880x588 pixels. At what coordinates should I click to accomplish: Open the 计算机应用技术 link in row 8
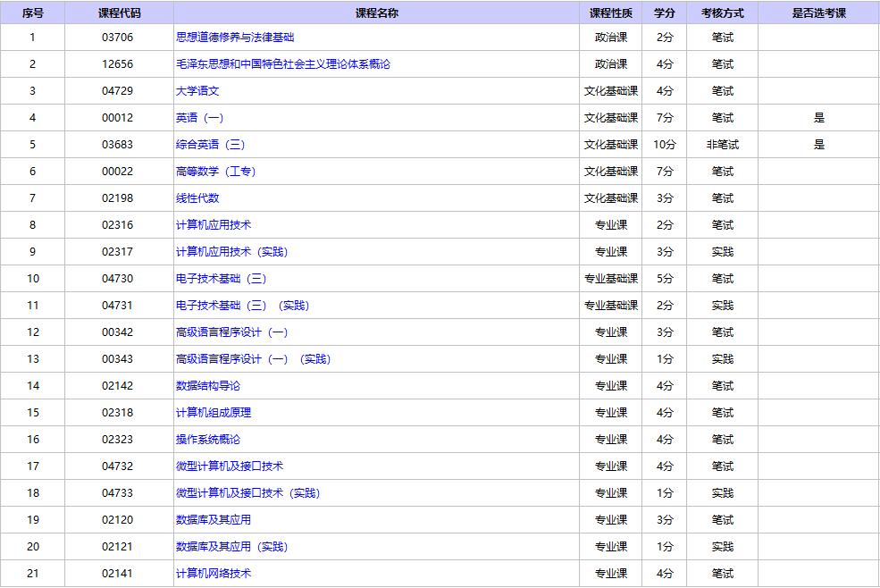pyautogui.click(x=214, y=224)
